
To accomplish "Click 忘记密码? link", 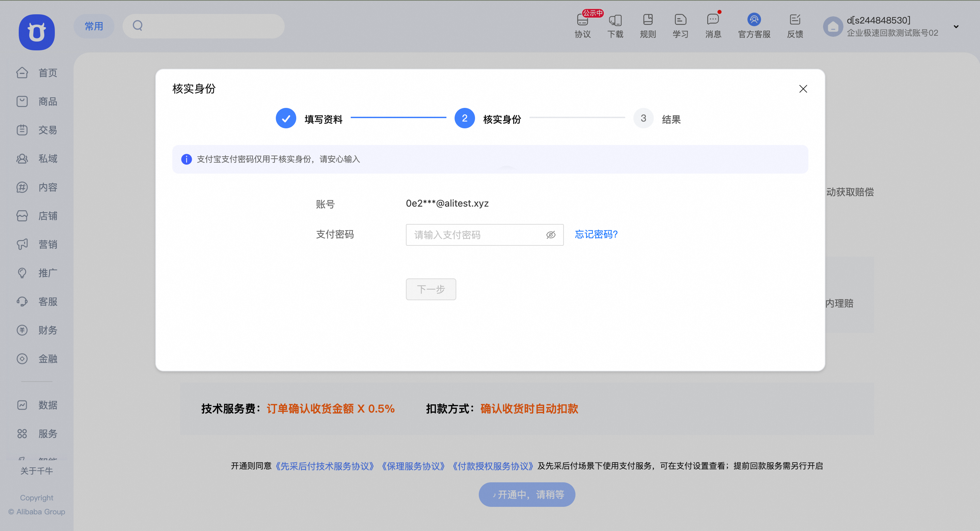I will coord(596,234).
